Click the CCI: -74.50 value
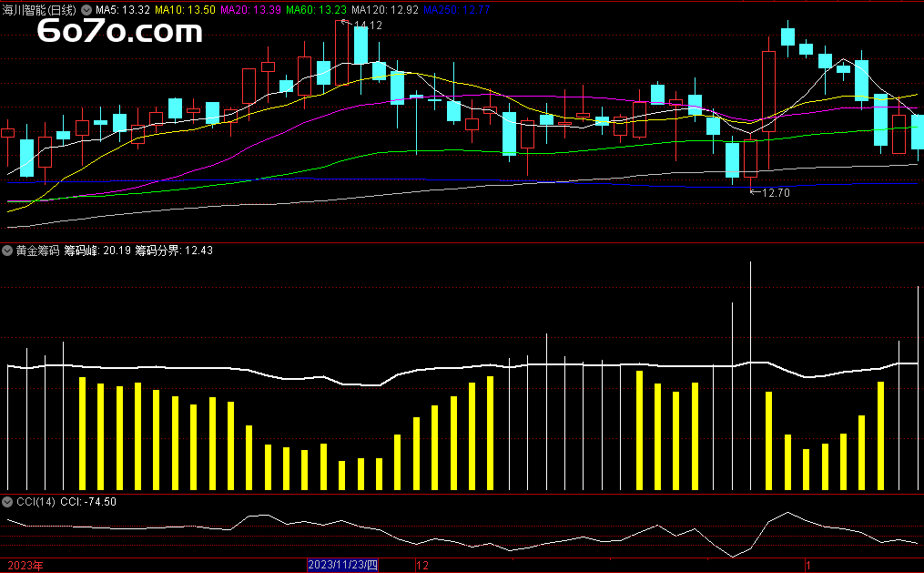Image resolution: width=924 pixels, height=573 pixels. pyautogui.click(x=88, y=502)
